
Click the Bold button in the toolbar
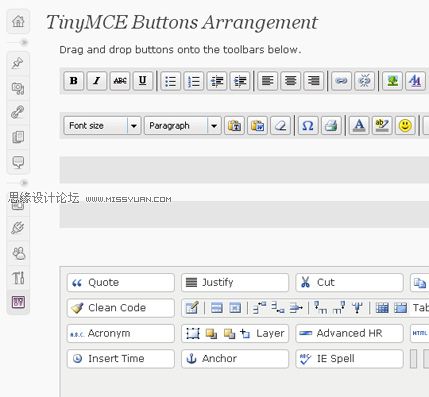click(74, 81)
